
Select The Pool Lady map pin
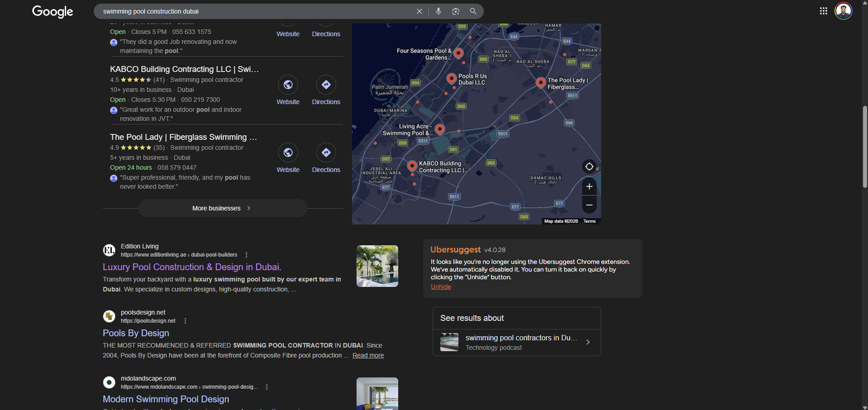tap(540, 82)
